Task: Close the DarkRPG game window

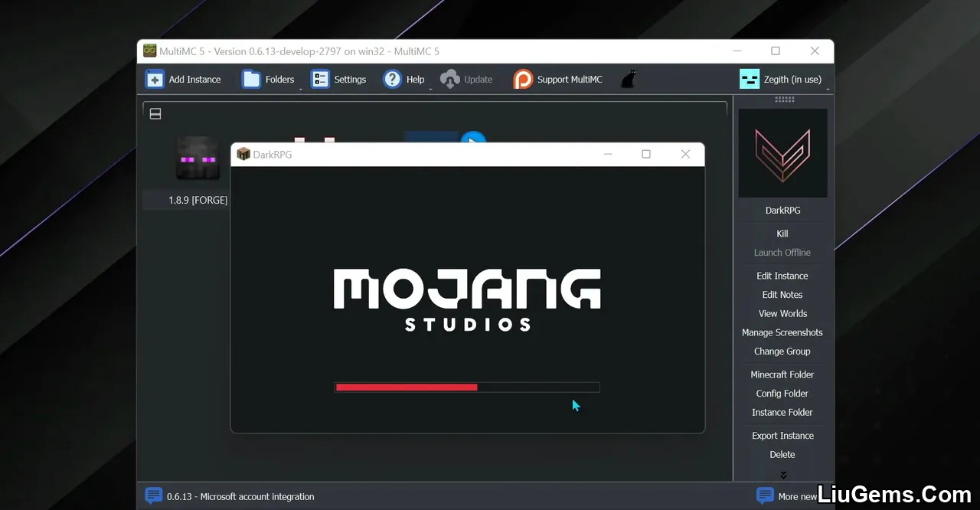Action: [685, 154]
